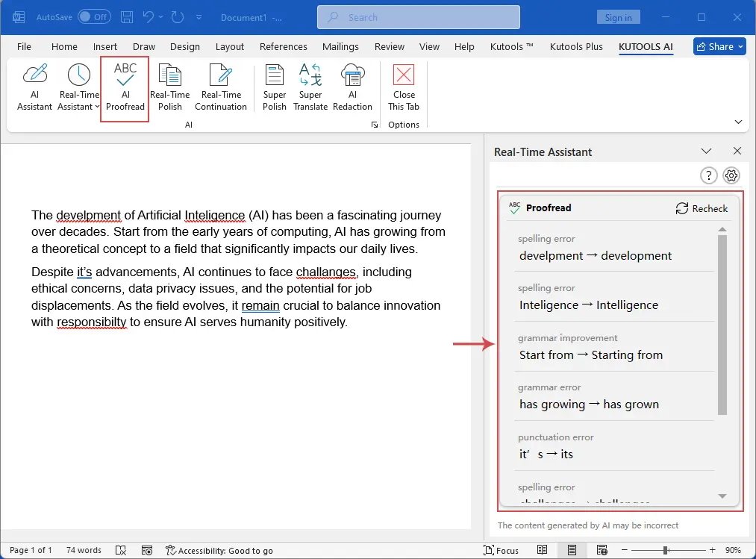Open the AI Assistant tool

(x=34, y=87)
